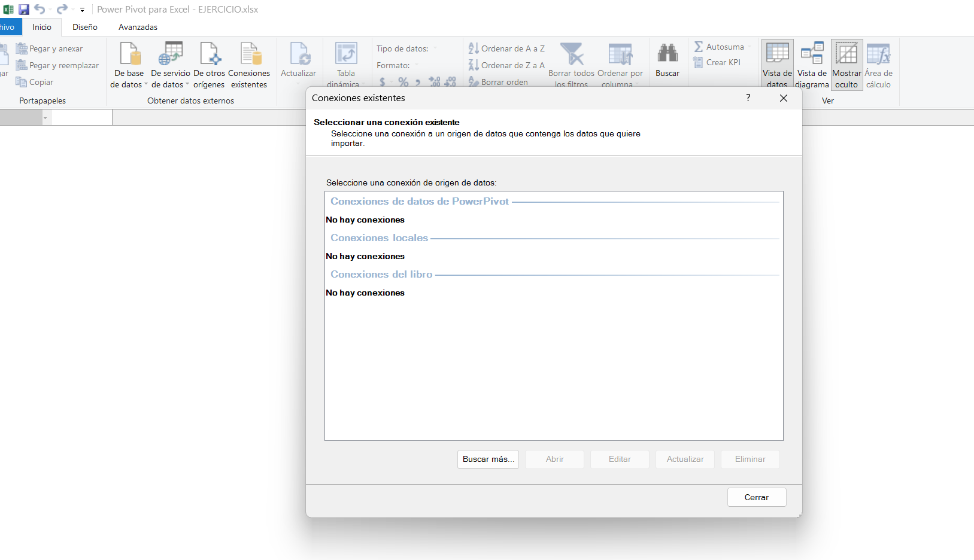
Task: Open the Avanzadas ribbon tab
Action: coord(138,27)
